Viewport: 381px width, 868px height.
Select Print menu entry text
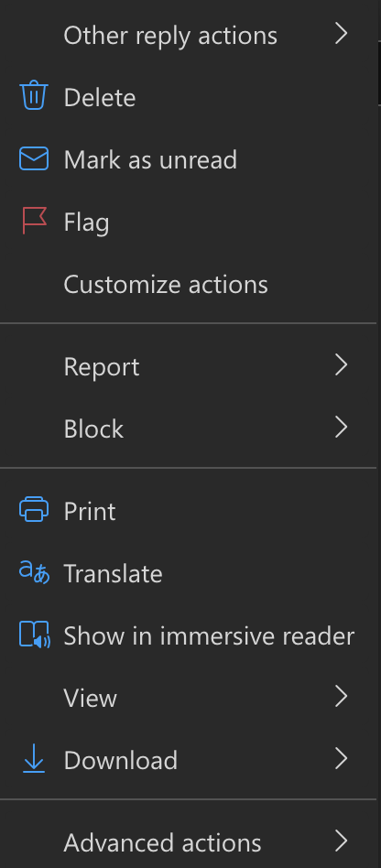coord(90,512)
